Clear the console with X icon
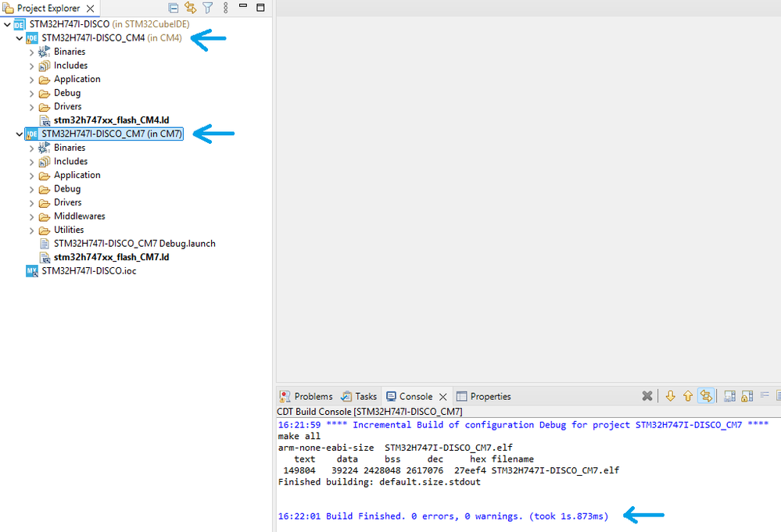This screenshot has height=532, width=781. pyautogui.click(x=647, y=396)
